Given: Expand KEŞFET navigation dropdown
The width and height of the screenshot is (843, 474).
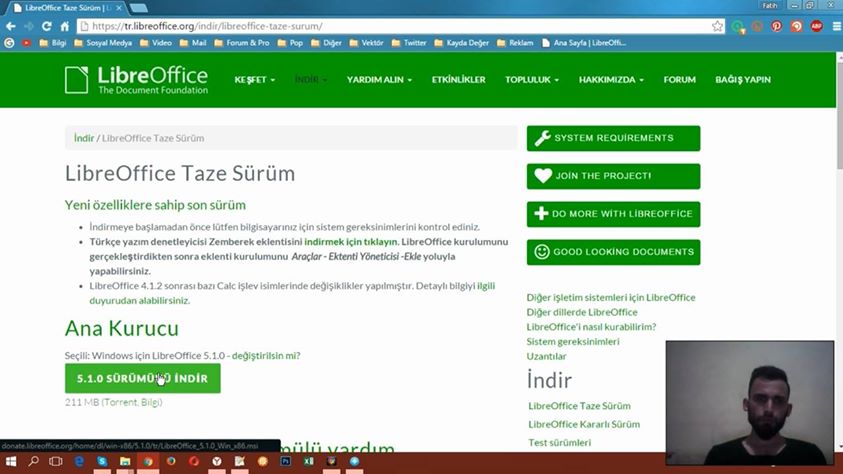Looking at the screenshot, I should pos(255,80).
